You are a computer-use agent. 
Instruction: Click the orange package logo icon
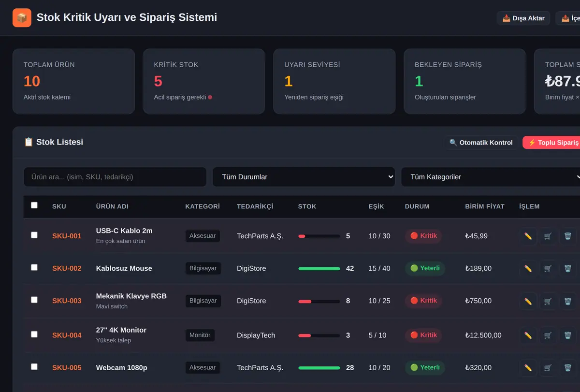point(22,18)
